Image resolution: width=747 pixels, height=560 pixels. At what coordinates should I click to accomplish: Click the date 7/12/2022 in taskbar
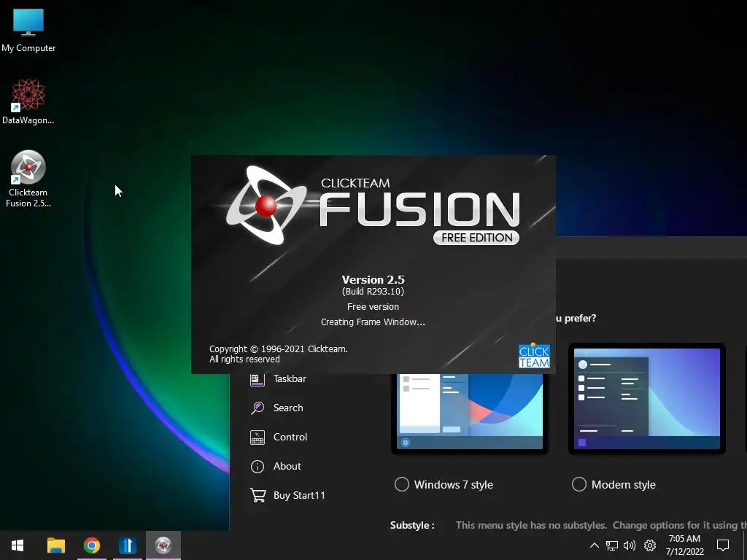[x=684, y=552]
